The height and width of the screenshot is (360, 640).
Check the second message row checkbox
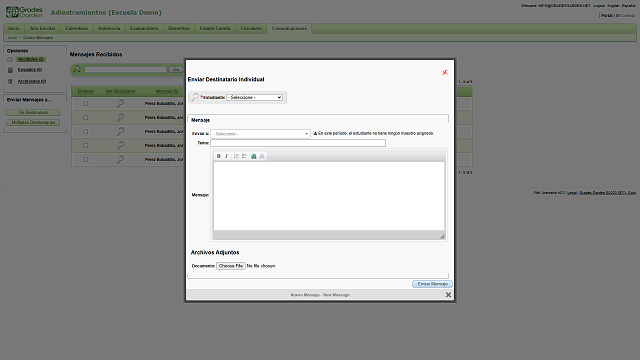[x=86, y=118]
